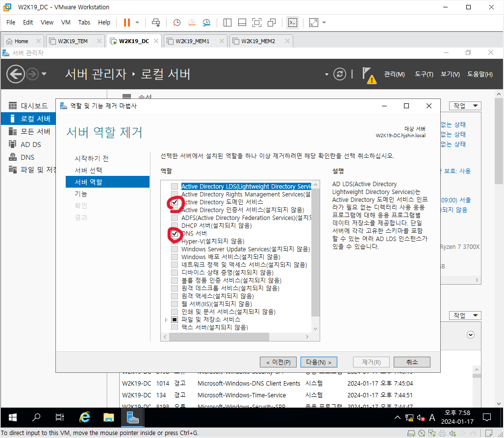
Task: Toggle the VMware library sidebar view
Action: 227,23
